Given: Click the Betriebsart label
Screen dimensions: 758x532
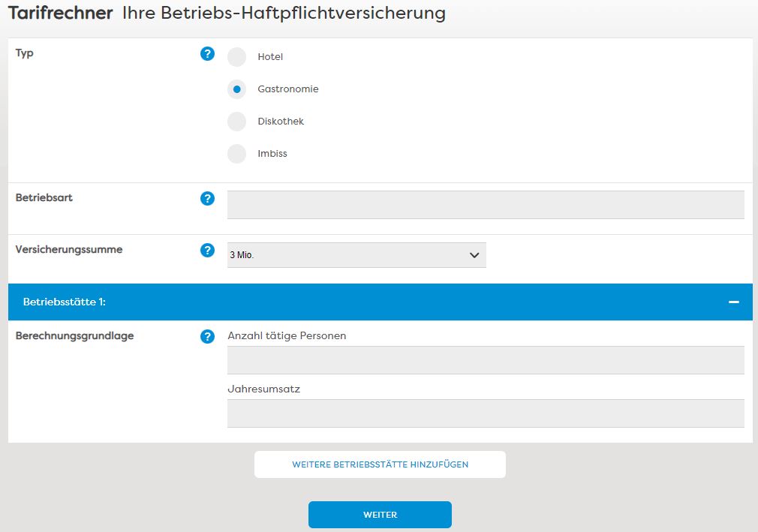Looking at the screenshot, I should point(44,197).
